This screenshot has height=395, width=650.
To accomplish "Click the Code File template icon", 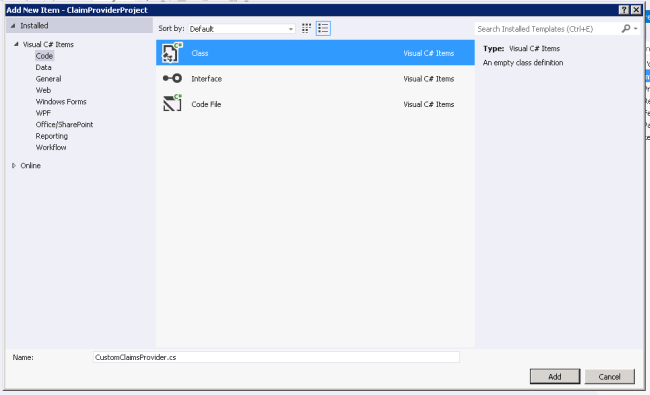I will click(172, 103).
